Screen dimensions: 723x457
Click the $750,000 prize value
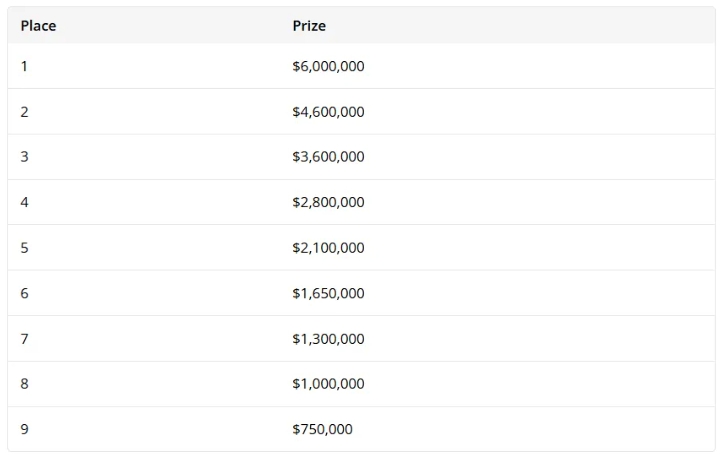pos(322,429)
